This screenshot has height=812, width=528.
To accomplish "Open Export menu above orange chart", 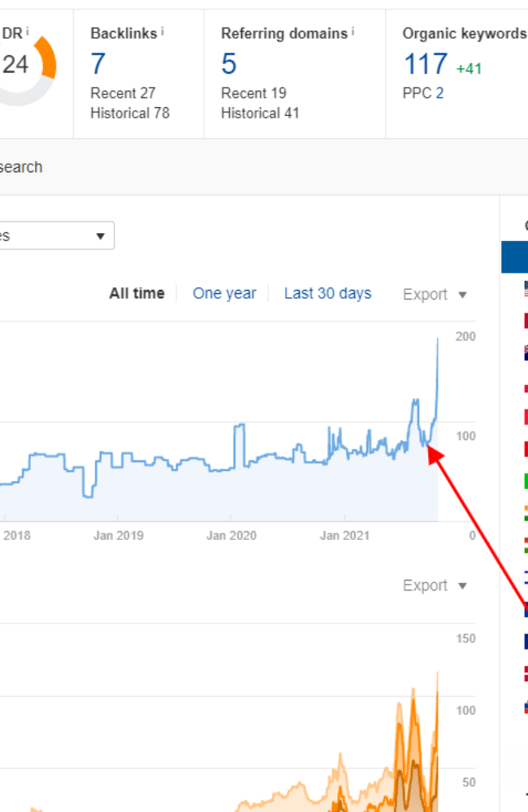I will click(x=435, y=585).
